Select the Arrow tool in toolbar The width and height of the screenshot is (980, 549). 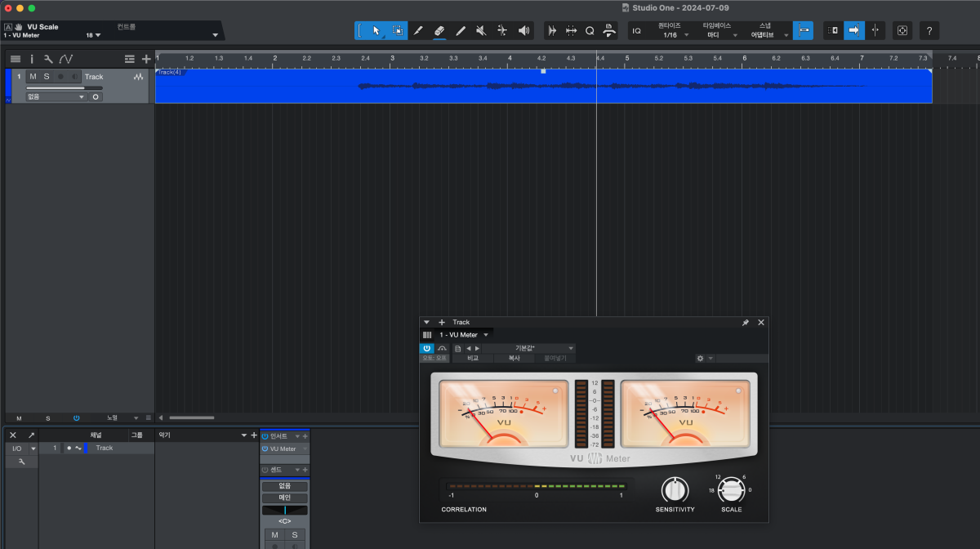376,30
